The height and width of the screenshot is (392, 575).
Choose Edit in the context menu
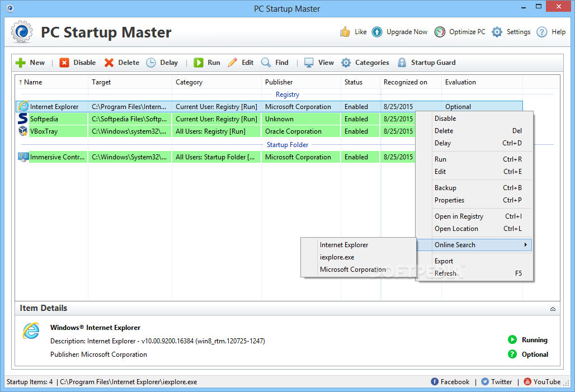click(474, 171)
